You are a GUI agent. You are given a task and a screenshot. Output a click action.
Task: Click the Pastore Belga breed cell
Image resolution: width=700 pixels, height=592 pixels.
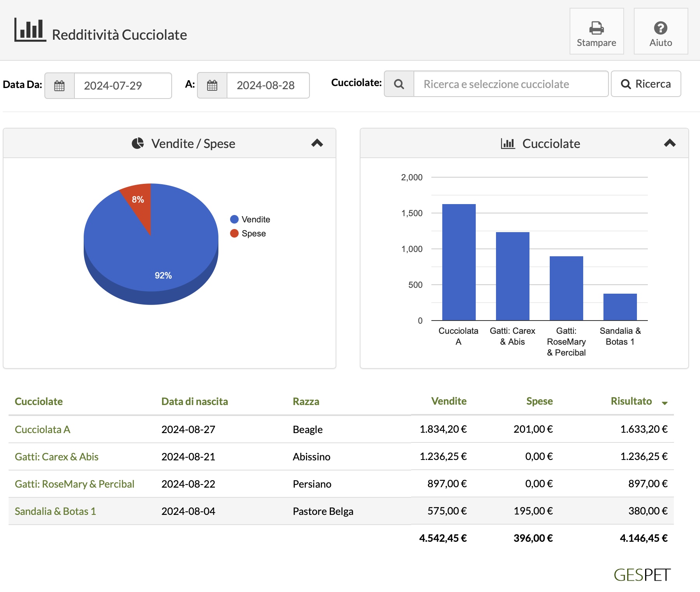tap(323, 511)
